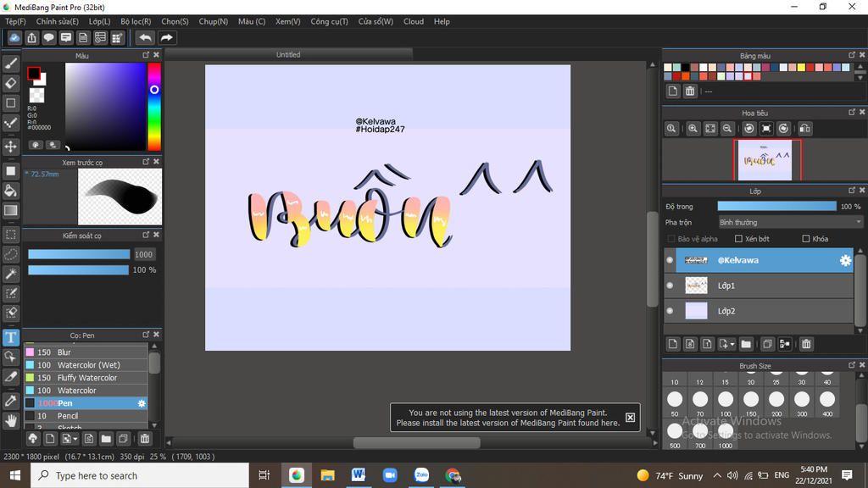The width and height of the screenshot is (868, 488).
Task: Open settings gear for the Pen brush
Action: point(142,403)
